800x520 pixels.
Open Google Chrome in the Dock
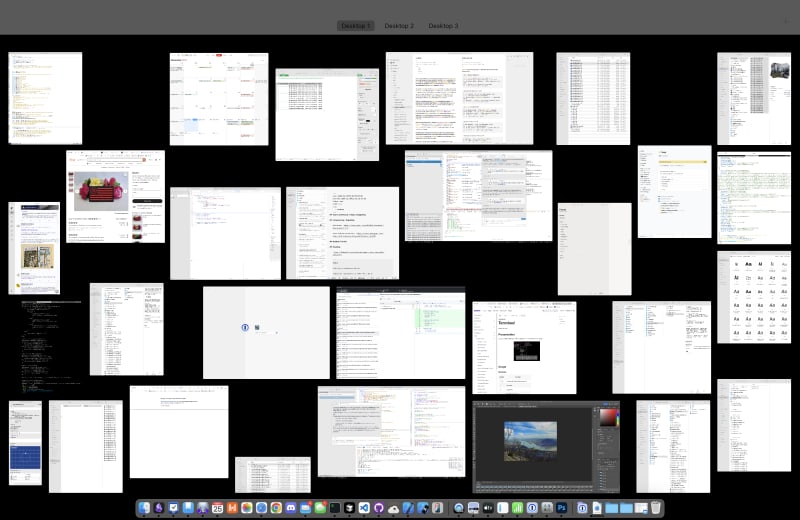pos(276,508)
